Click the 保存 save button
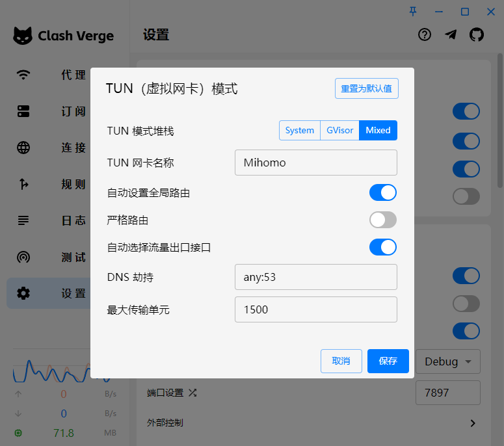This screenshot has width=504, height=446. 388,361
